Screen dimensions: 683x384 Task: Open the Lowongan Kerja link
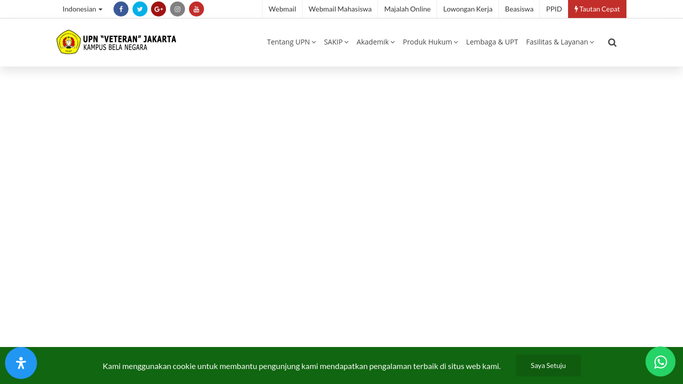coord(467,9)
